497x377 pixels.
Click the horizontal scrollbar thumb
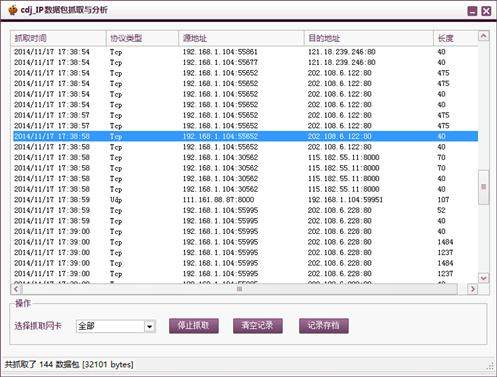point(239,289)
